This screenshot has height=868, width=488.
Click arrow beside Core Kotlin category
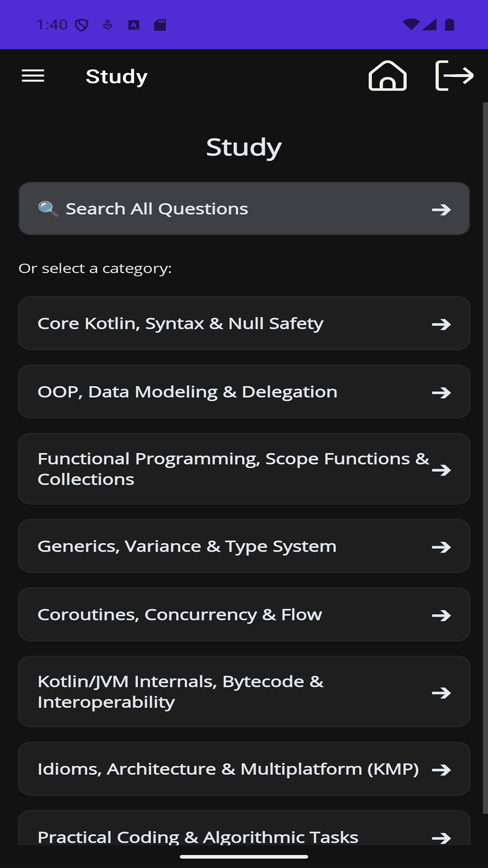click(x=441, y=324)
